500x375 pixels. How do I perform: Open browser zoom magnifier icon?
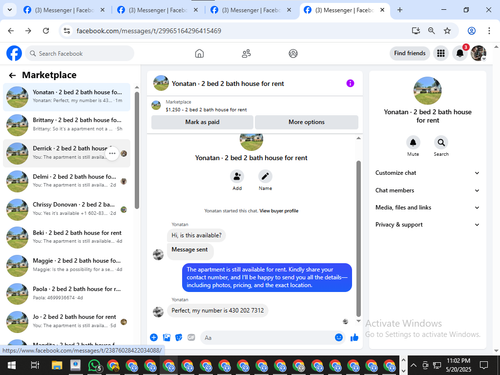[431, 31]
